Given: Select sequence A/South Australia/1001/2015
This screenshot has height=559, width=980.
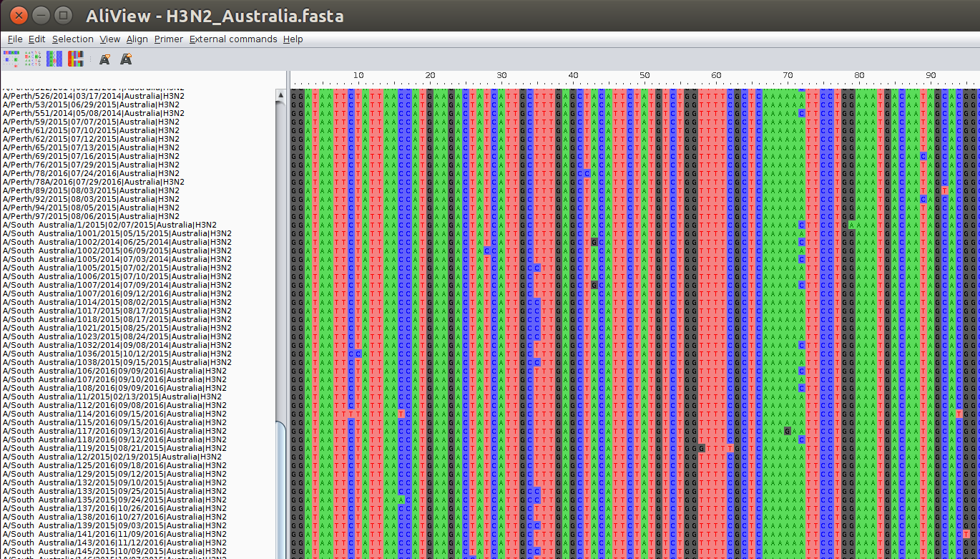Looking at the screenshot, I should click(117, 233).
